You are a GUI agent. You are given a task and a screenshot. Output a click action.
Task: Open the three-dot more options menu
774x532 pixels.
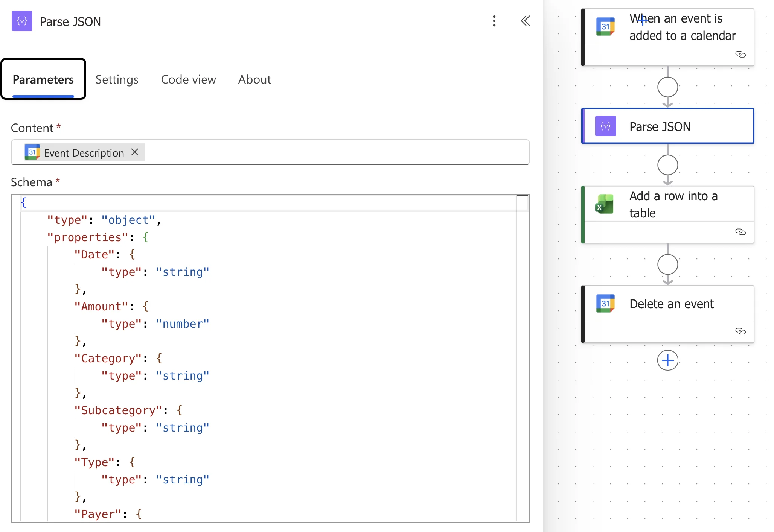click(x=494, y=21)
